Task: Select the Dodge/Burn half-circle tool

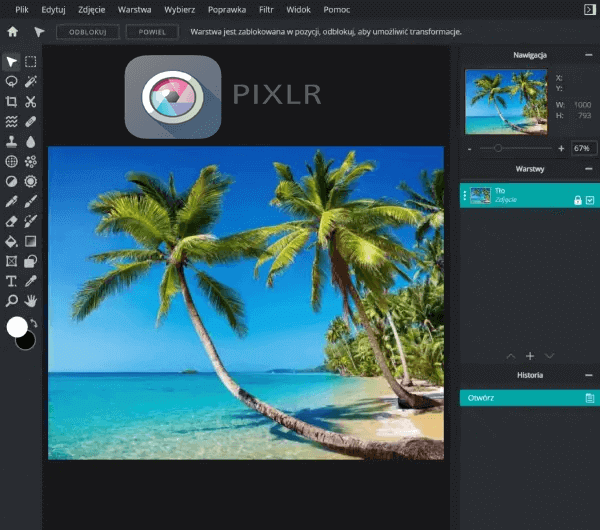Action: click(x=11, y=181)
